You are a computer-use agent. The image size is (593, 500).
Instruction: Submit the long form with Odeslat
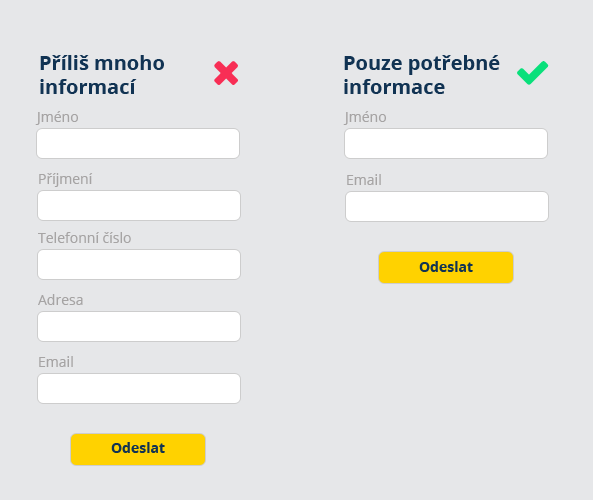(138, 449)
